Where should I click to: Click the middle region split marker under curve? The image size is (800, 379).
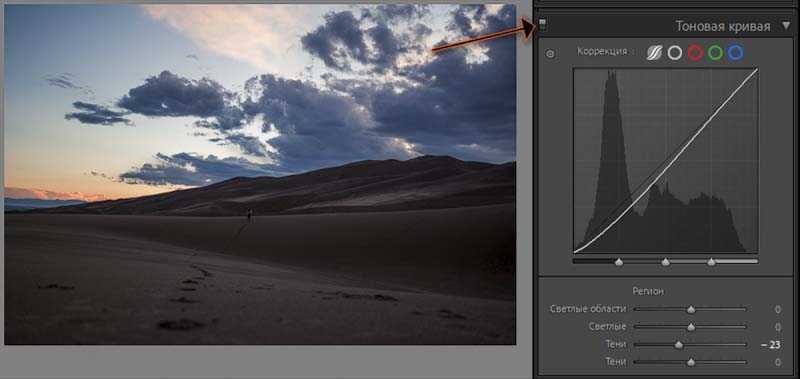click(x=665, y=262)
